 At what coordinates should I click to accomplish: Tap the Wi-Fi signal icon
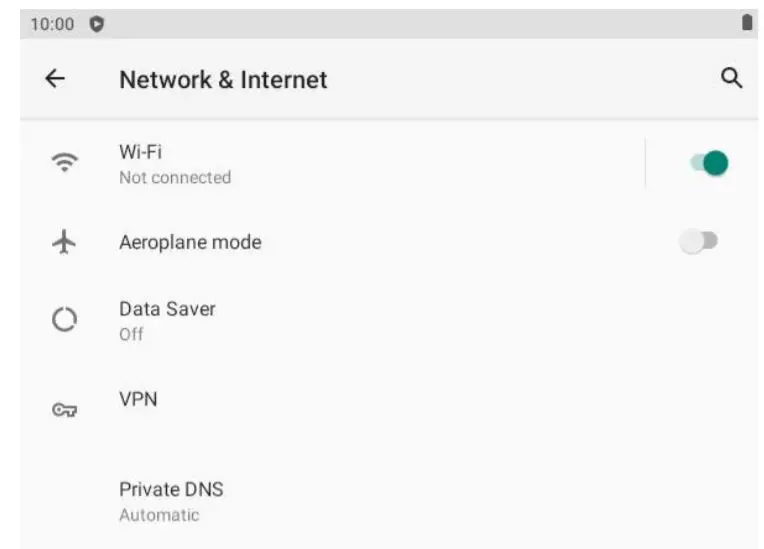65,163
